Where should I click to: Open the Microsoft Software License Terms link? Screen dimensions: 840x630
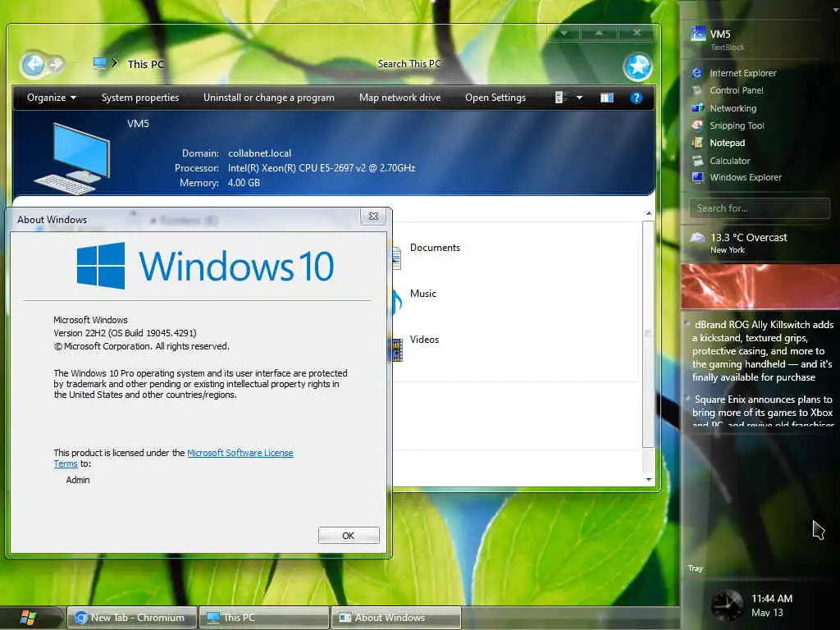(x=240, y=453)
